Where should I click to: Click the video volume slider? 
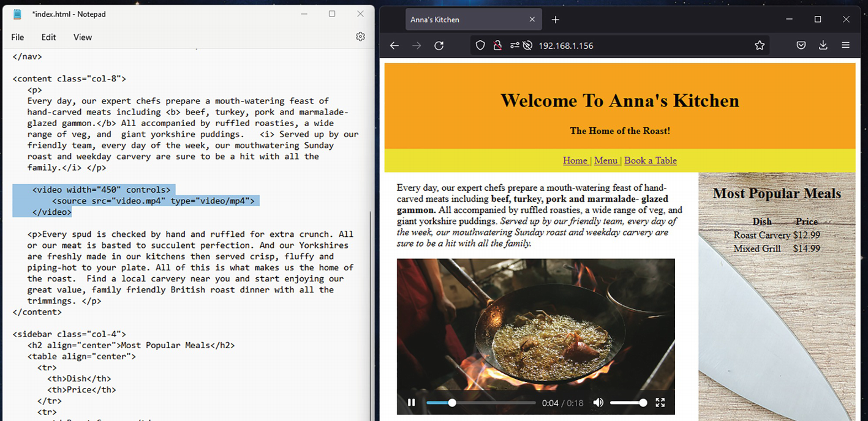point(627,403)
